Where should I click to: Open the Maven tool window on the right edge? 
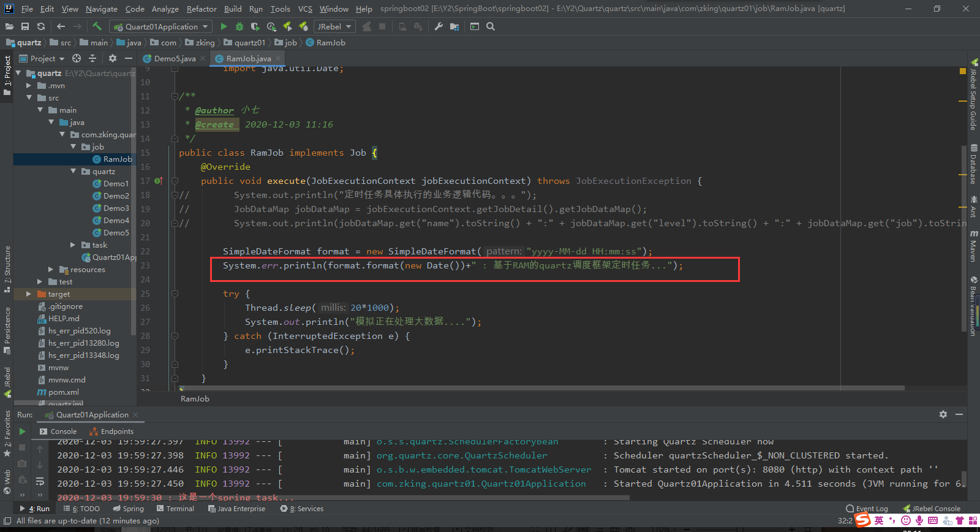tap(973, 246)
